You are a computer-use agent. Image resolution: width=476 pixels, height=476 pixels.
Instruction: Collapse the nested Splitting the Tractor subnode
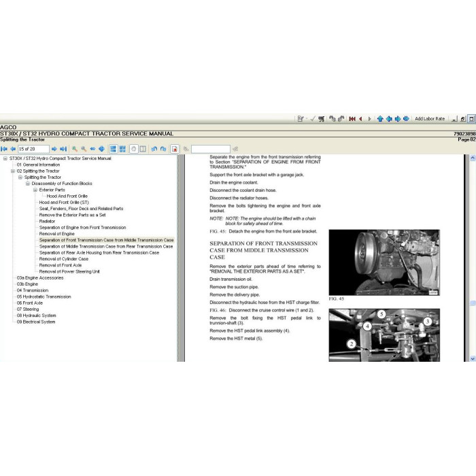[x=20, y=177]
